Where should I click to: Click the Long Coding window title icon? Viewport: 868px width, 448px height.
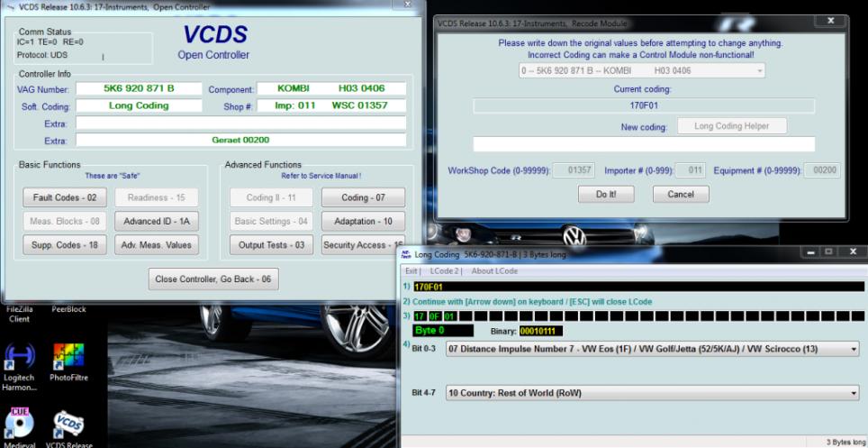pos(406,255)
